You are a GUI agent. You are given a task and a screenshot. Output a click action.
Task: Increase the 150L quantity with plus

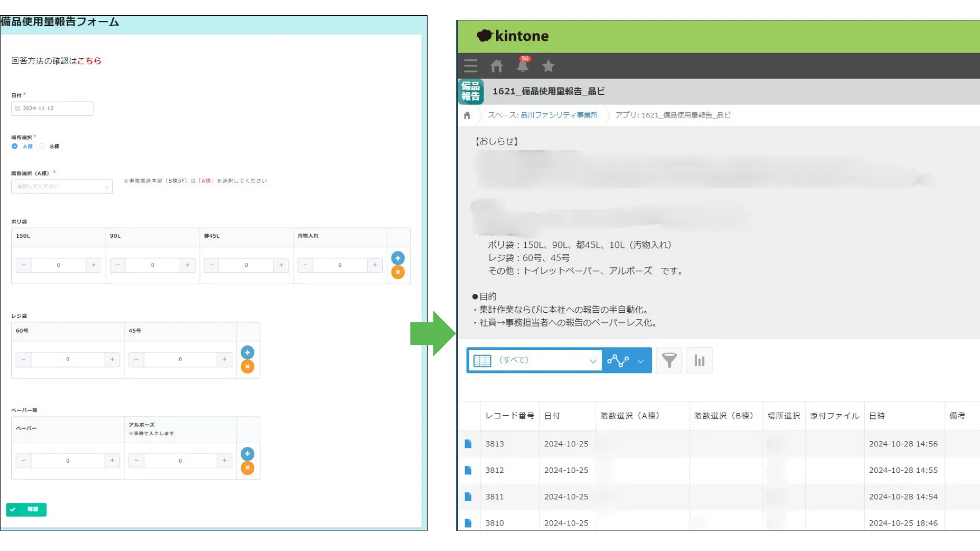(x=93, y=265)
